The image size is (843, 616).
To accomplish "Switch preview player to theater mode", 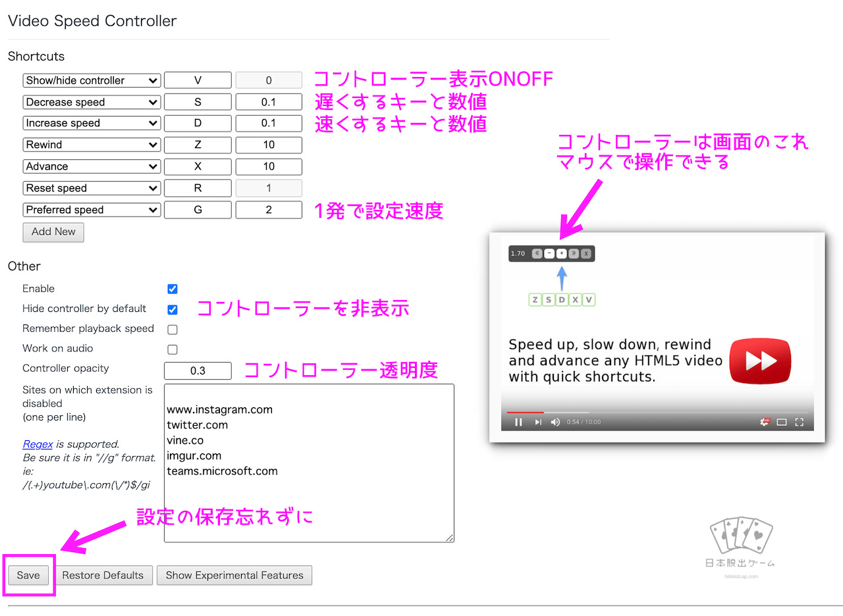I will [782, 422].
